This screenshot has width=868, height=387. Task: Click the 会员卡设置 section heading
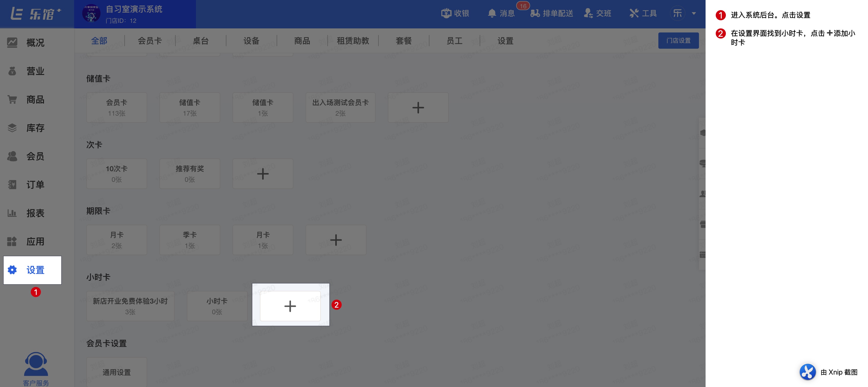pyautogui.click(x=107, y=343)
